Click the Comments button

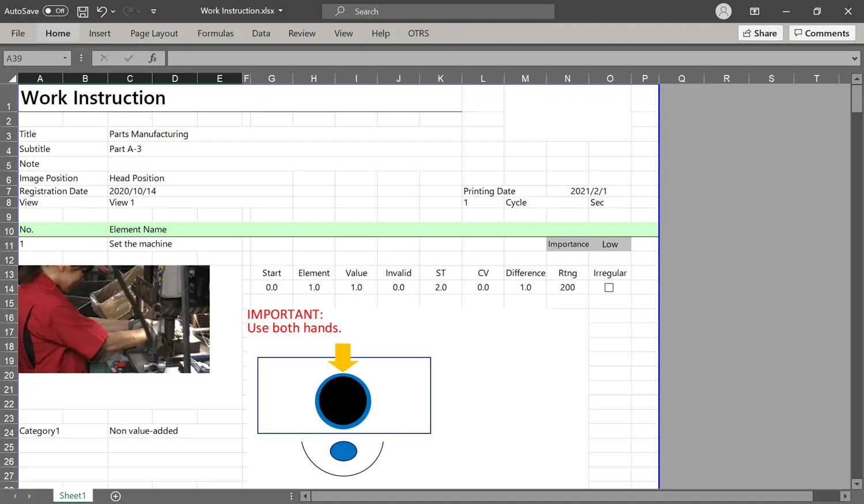[822, 33]
